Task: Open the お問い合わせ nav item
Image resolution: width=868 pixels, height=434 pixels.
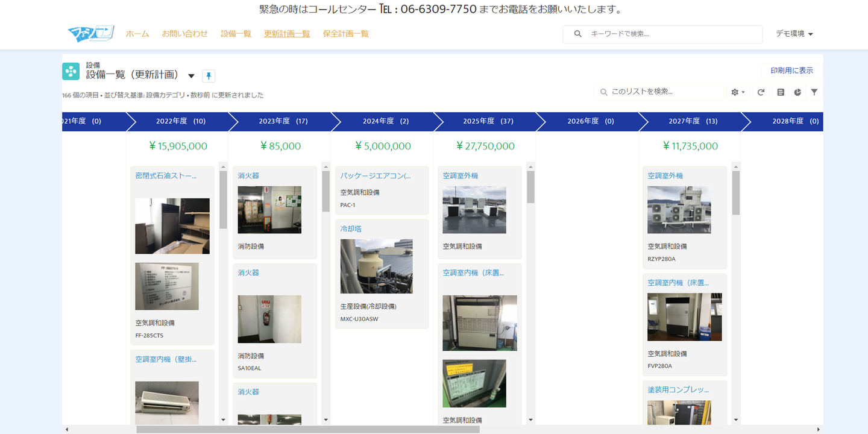Action: click(x=184, y=34)
